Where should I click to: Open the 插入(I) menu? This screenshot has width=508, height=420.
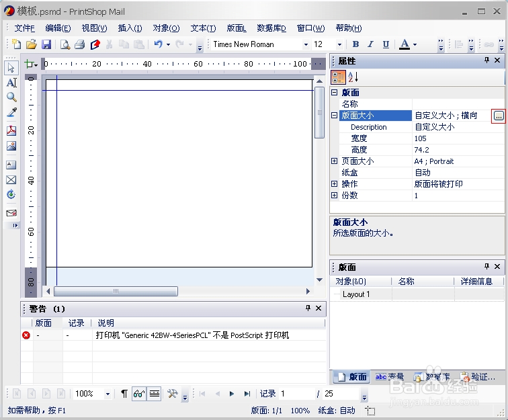click(x=130, y=28)
